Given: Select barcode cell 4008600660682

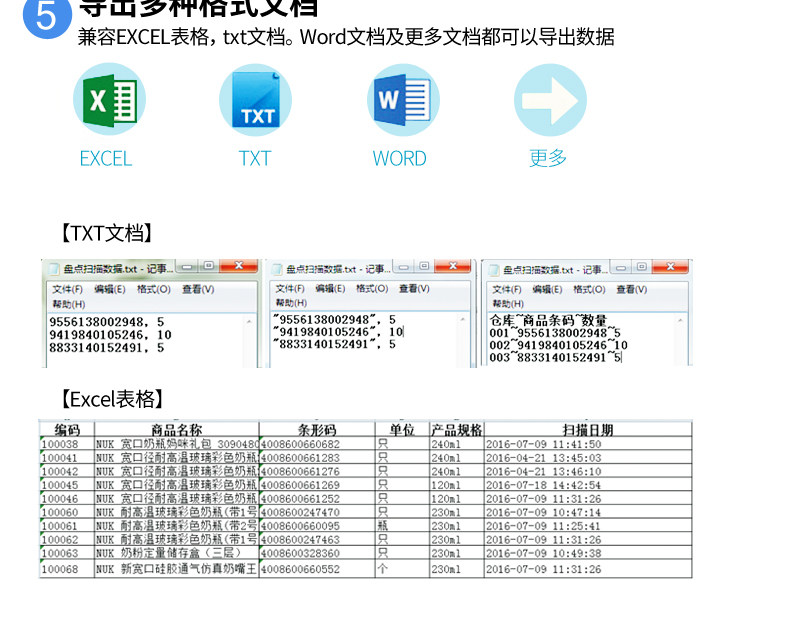Looking at the screenshot, I should tap(317, 444).
